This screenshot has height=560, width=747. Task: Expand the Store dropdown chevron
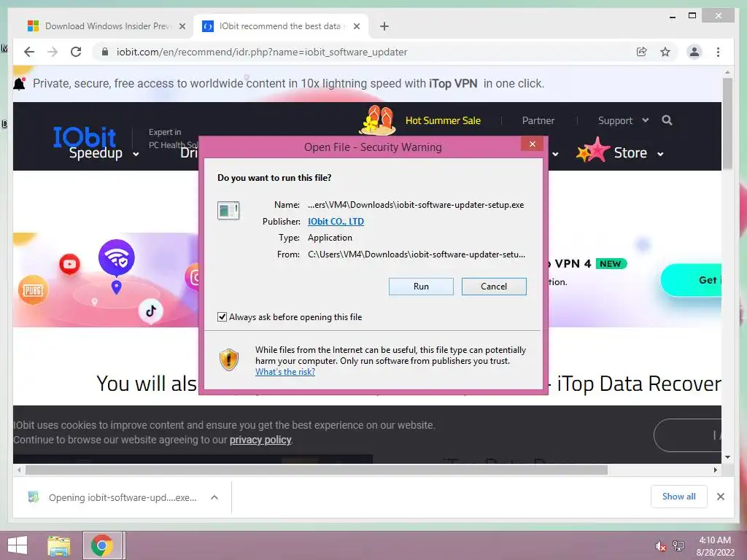660,155
